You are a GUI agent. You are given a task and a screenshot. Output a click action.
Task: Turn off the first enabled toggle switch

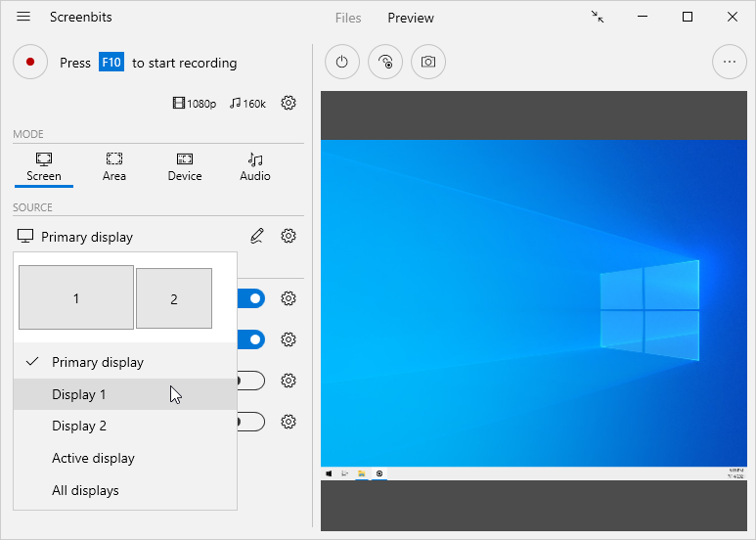251,298
